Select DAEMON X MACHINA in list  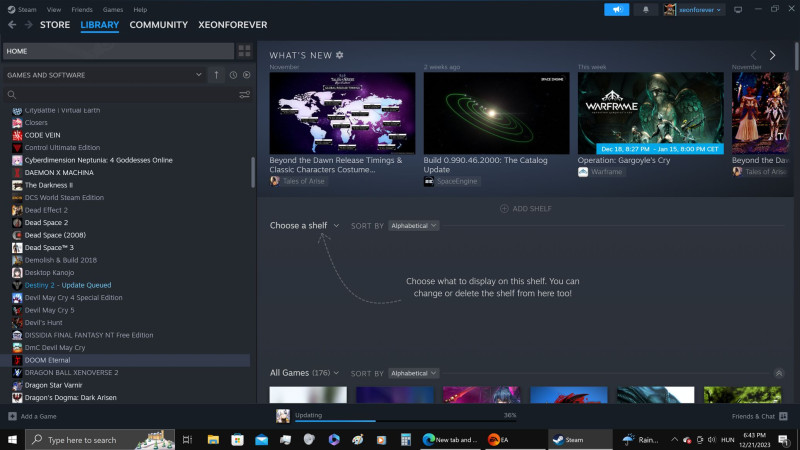click(x=59, y=172)
